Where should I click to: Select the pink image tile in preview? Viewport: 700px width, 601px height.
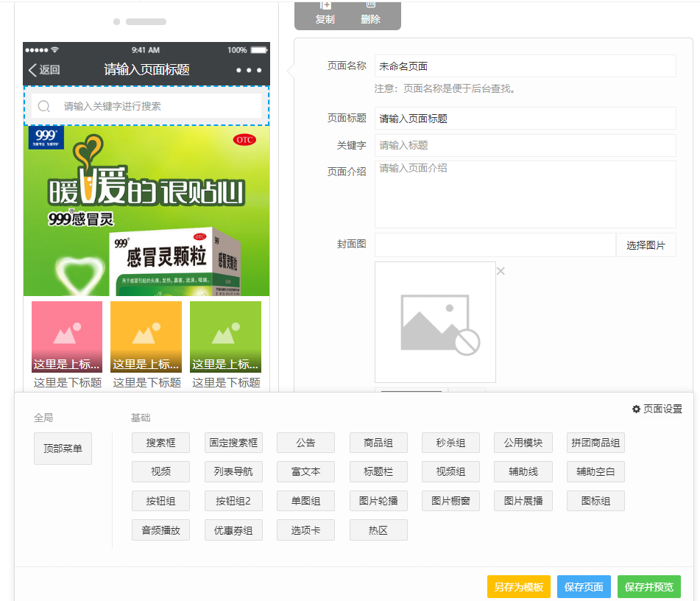pyautogui.click(x=67, y=337)
